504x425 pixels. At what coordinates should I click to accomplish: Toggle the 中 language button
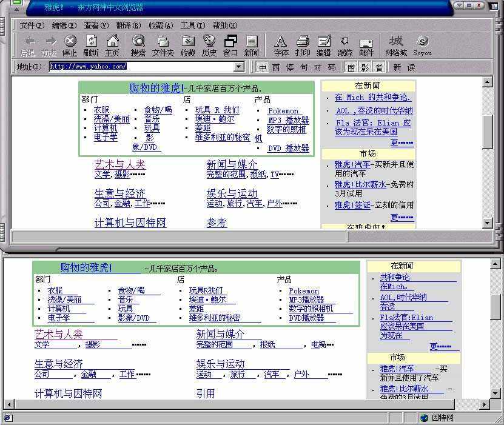[x=262, y=67]
